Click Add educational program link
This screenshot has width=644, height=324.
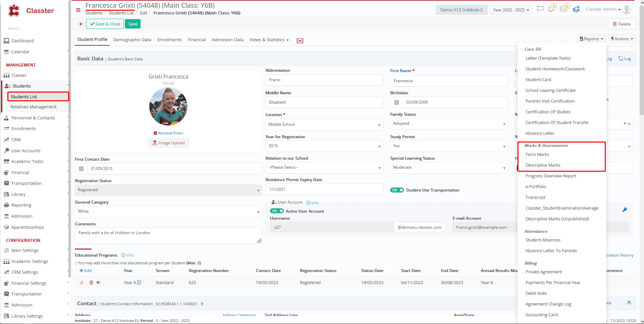point(85,271)
